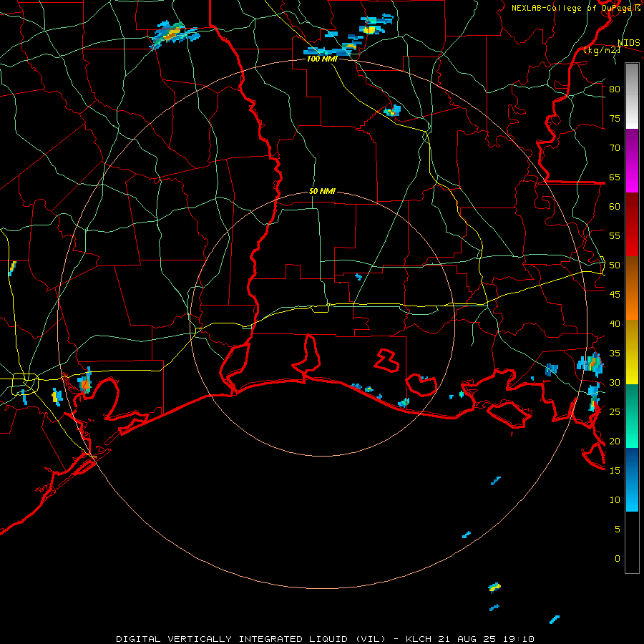This screenshot has width=644, height=644.
Task: Select scale value 50 on the legend
Action: pos(615,265)
